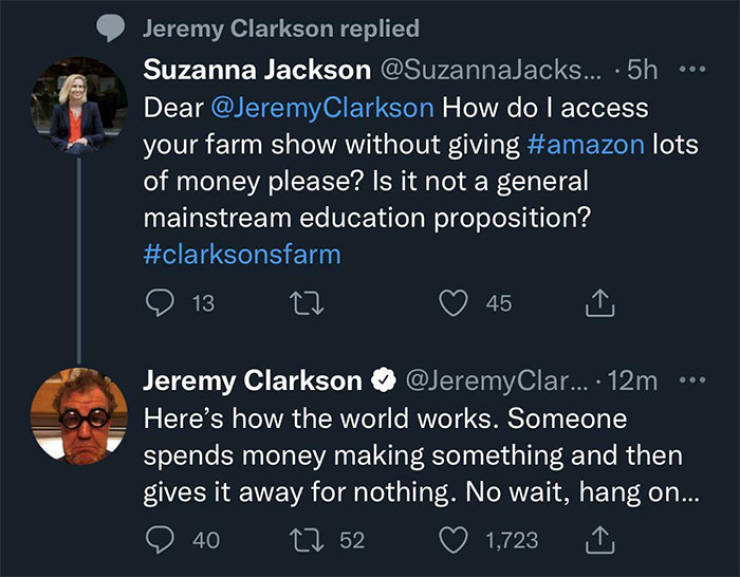Open more options on Suzanna Jackson's tweet
The width and height of the screenshot is (740, 577).
point(692,69)
